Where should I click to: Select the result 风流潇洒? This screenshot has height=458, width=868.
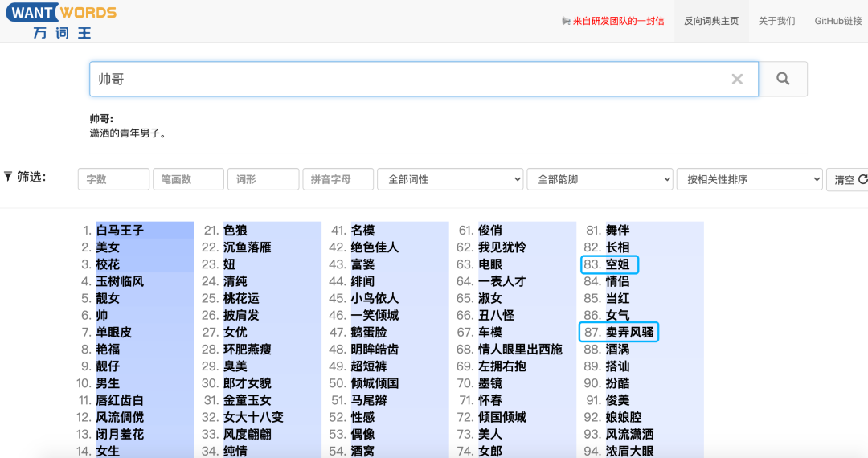[x=629, y=434]
